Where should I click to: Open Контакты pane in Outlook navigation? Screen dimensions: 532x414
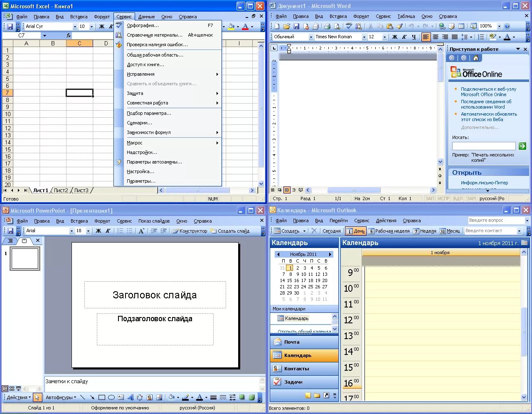304,369
